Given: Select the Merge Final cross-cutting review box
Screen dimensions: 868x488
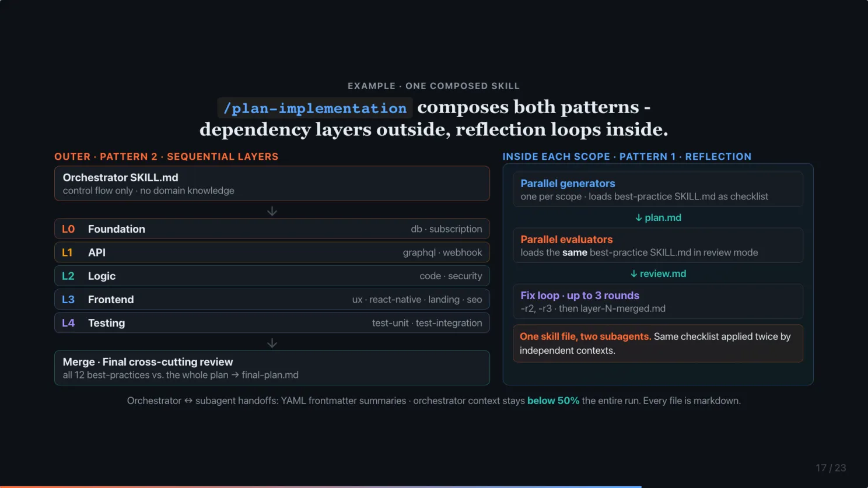Looking at the screenshot, I should point(272,368).
